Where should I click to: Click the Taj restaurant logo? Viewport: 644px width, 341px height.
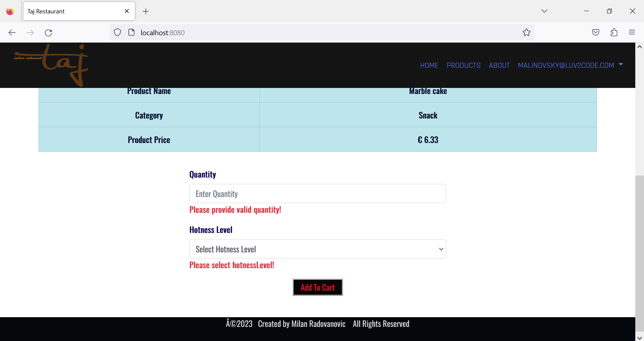[x=51, y=65]
